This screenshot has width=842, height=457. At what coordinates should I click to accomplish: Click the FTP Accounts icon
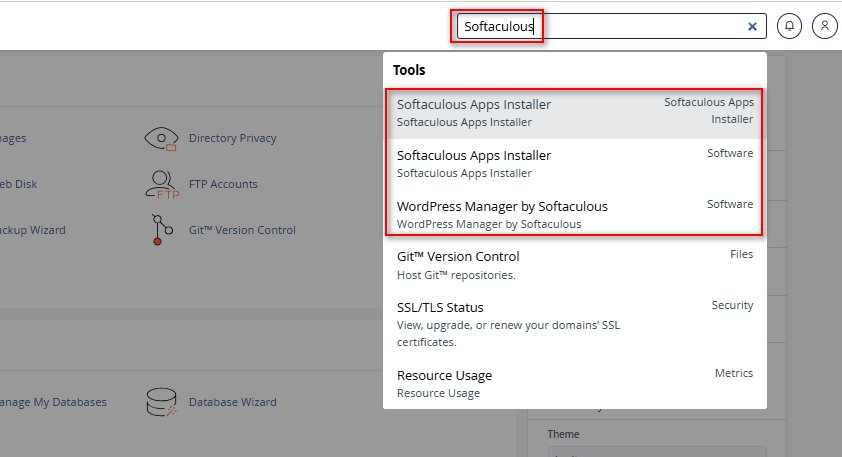tap(162, 185)
